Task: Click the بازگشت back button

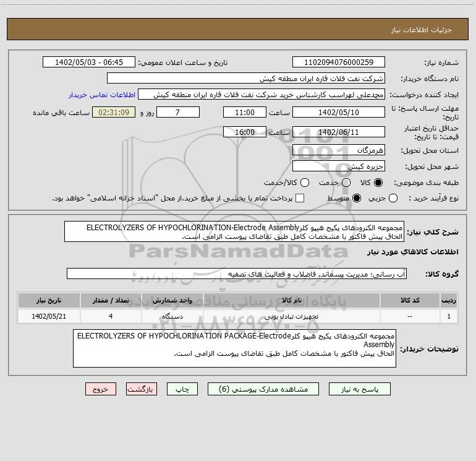Action: point(142,389)
